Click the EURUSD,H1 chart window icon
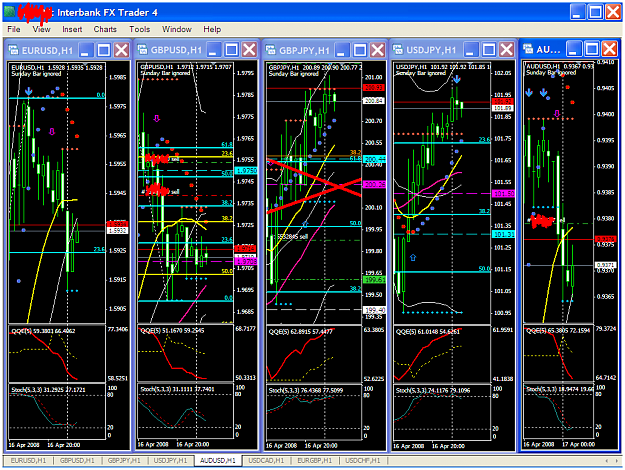The height and width of the screenshot is (470, 625). (14, 50)
